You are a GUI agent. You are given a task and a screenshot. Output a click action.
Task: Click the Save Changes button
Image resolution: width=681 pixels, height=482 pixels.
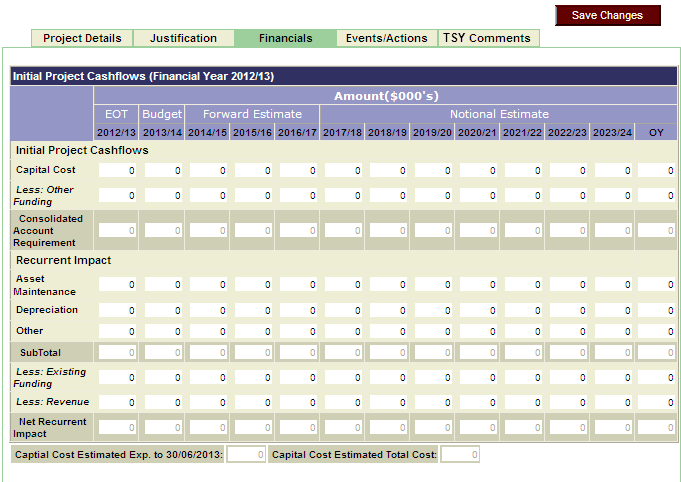[607, 15]
